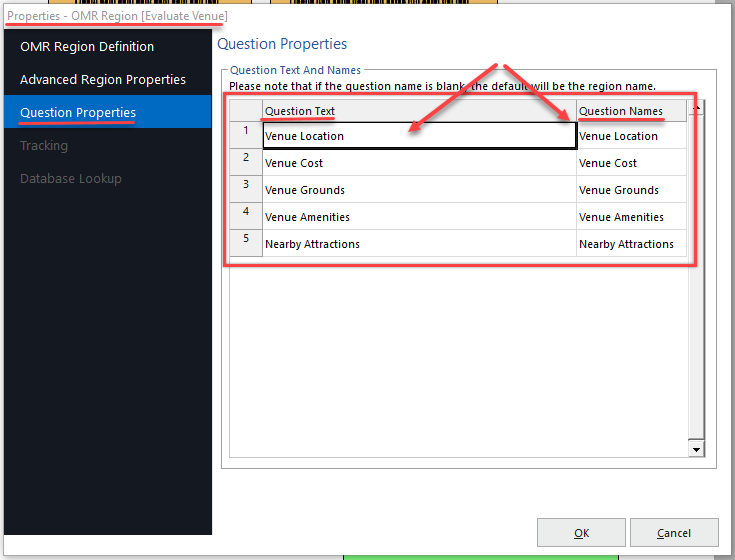Click the Question Names column header

[x=631, y=111]
